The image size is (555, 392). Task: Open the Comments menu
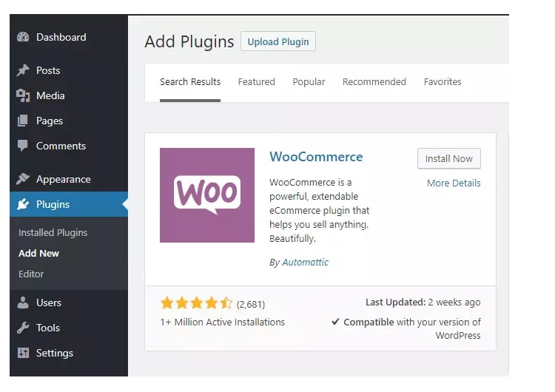[x=61, y=146]
